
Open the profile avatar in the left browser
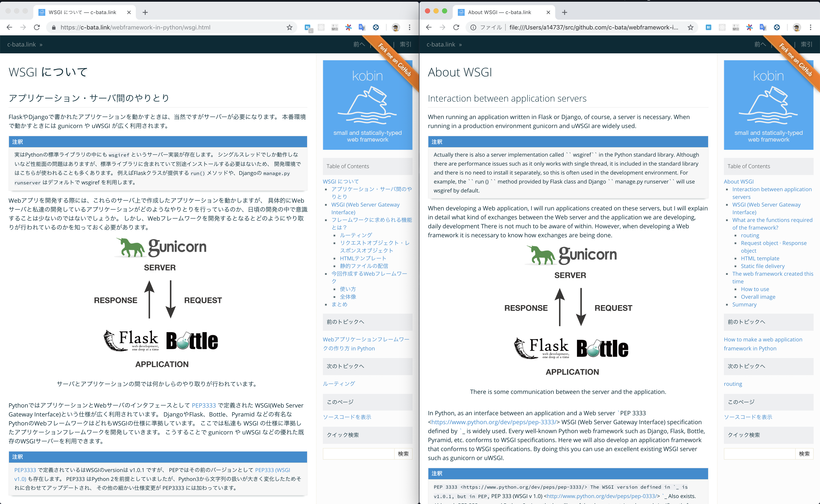(x=396, y=27)
